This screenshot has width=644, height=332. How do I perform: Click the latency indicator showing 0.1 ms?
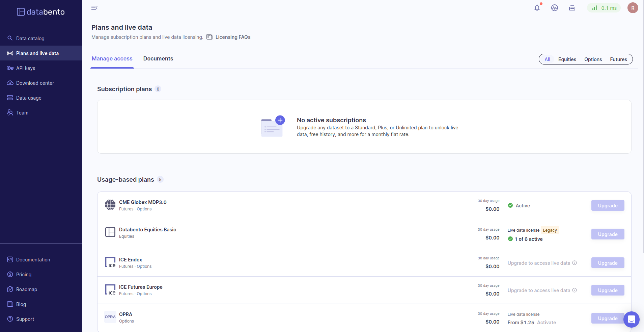pyautogui.click(x=604, y=8)
